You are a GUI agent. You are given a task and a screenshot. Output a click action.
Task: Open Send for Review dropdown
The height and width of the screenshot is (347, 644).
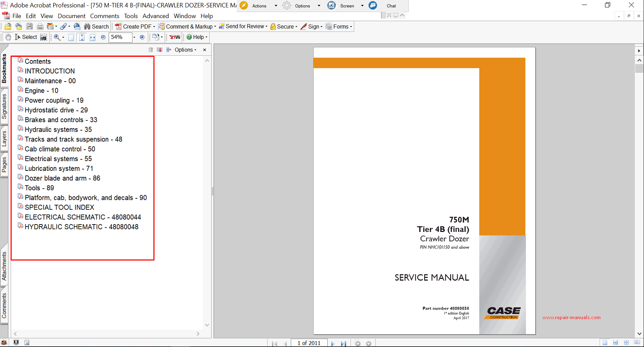point(243,26)
